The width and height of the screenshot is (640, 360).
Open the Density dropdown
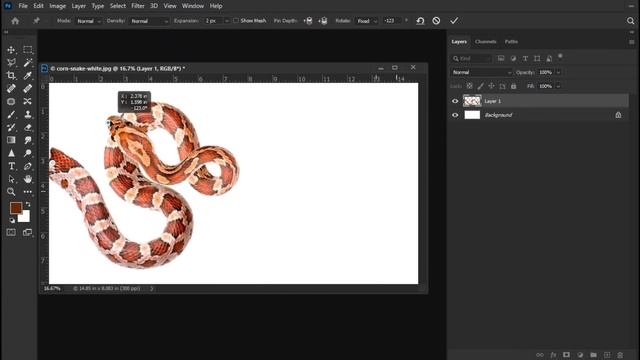pos(149,21)
